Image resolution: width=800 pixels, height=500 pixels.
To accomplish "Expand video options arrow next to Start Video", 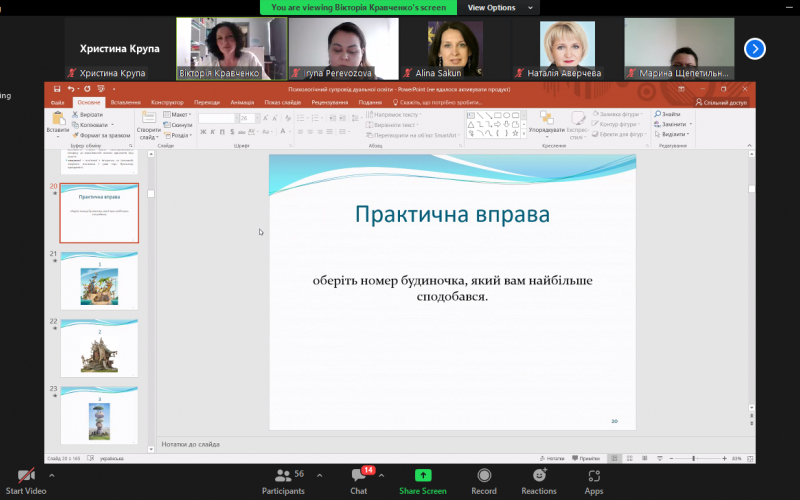I will (x=52, y=476).
